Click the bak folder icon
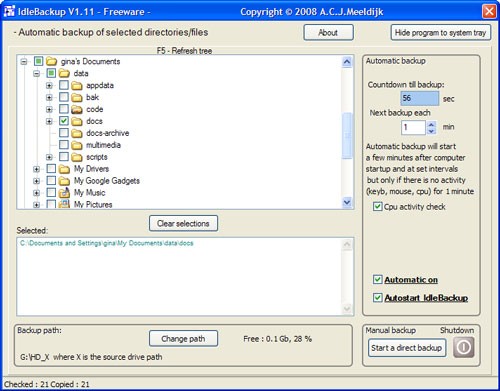 (x=77, y=97)
